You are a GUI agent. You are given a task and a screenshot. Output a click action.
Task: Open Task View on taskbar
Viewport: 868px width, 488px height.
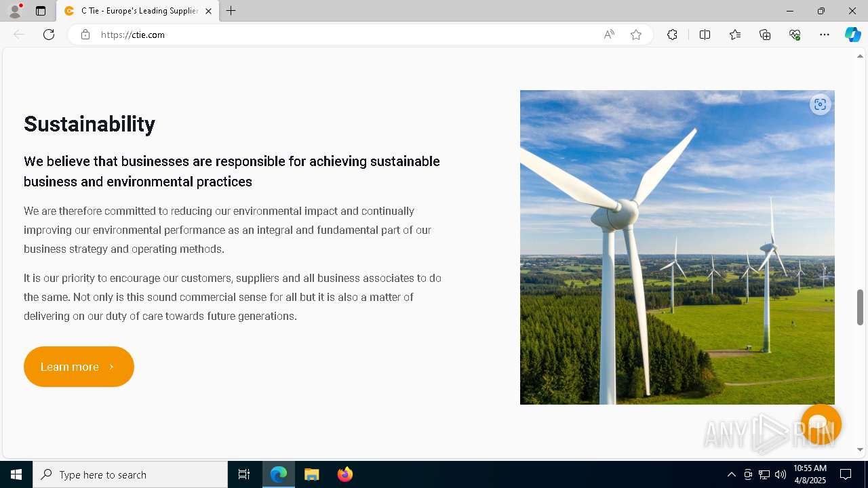click(244, 474)
